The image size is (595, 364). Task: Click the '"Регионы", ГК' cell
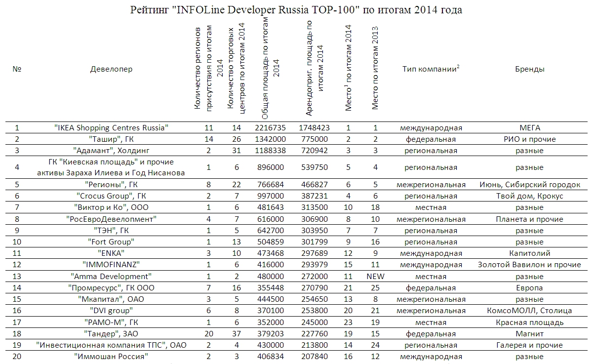point(111,185)
